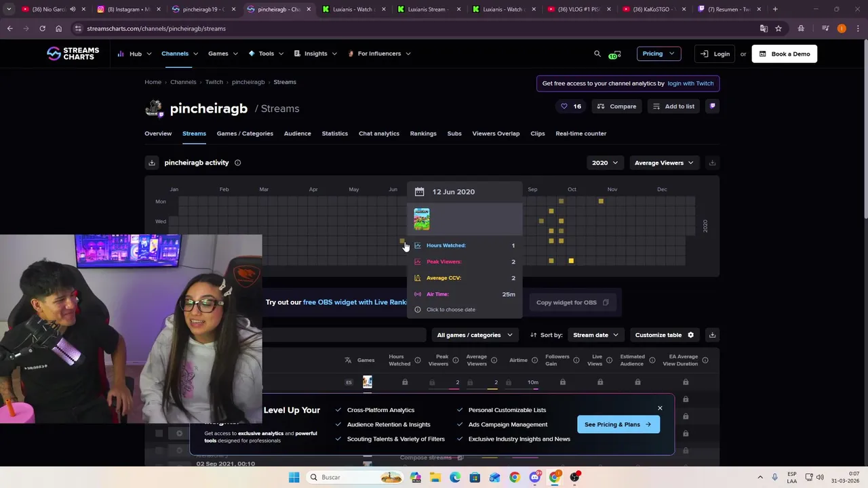Open the site search magnifier
The width and height of the screenshot is (868, 488).
[597, 54]
